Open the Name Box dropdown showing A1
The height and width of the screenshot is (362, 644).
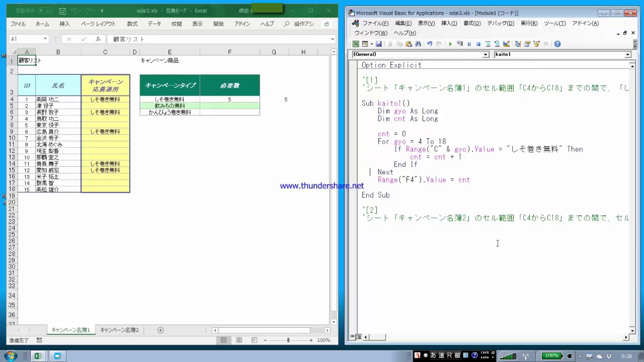click(45, 39)
